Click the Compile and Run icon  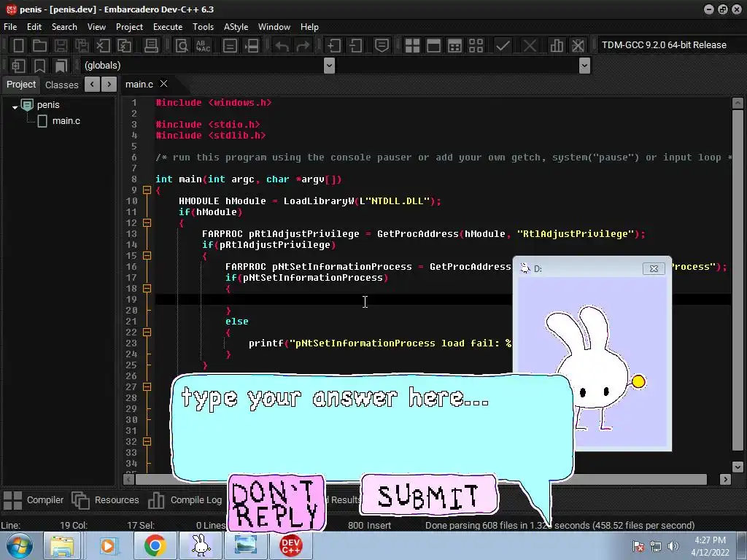pyautogui.click(x=455, y=46)
